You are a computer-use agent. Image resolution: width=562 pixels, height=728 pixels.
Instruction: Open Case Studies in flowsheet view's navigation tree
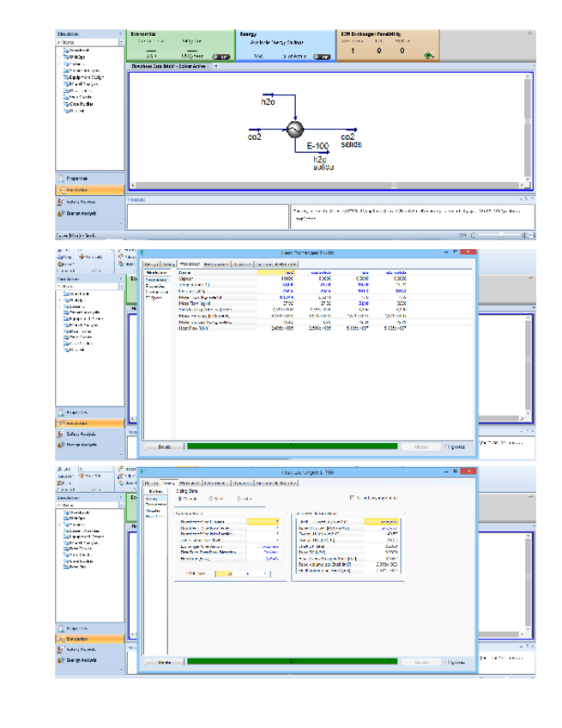click(x=81, y=103)
